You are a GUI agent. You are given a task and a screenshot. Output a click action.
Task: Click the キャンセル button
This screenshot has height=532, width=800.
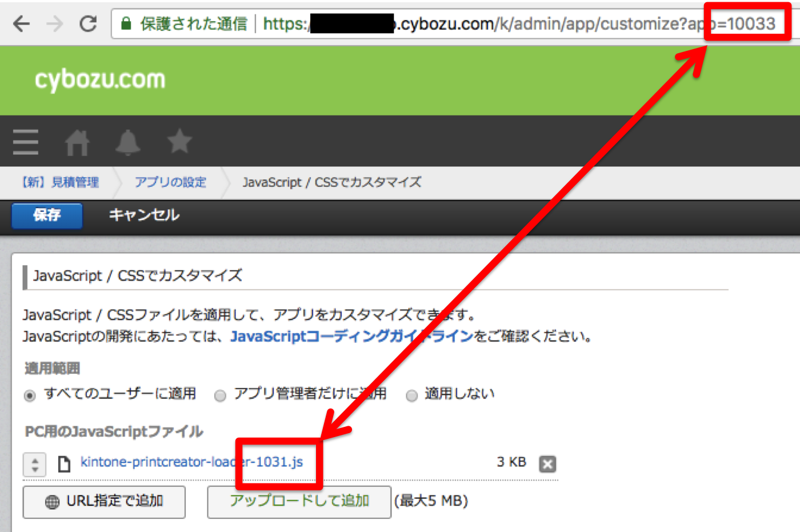144,215
